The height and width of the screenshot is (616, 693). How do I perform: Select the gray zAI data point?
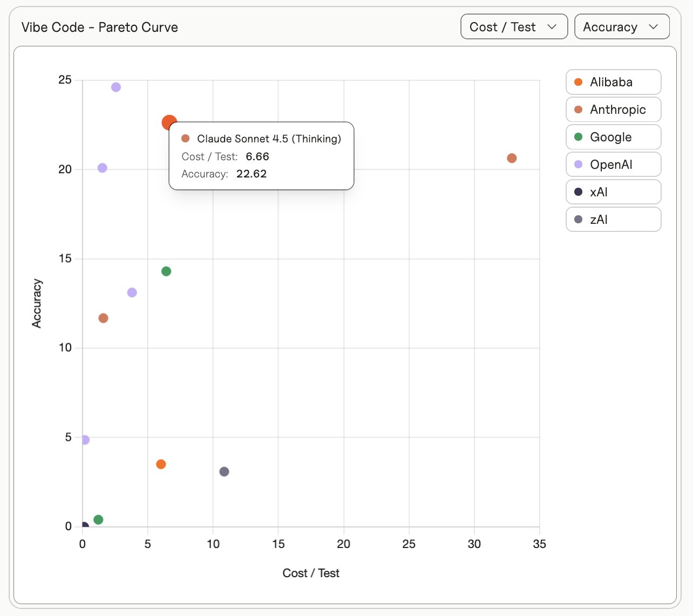tap(224, 472)
